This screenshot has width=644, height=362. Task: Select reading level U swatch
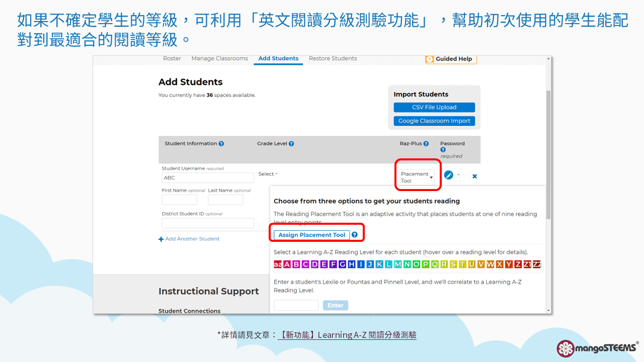472,264
